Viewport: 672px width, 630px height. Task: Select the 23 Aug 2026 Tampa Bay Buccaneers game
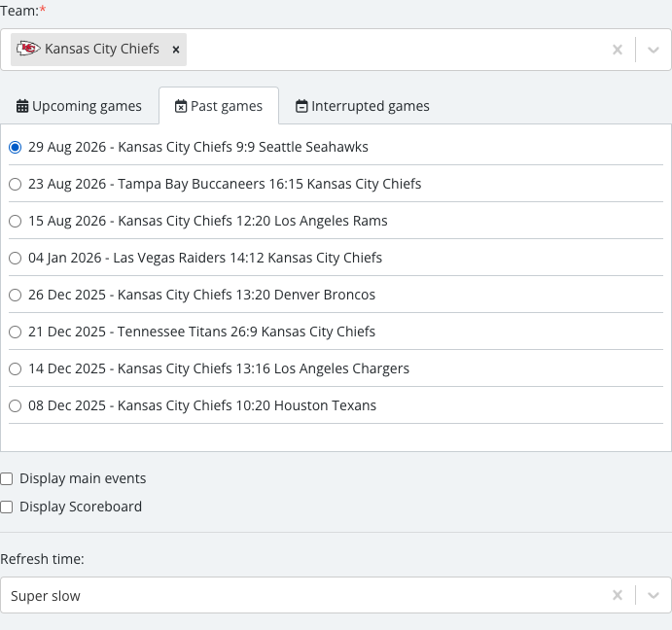point(15,185)
